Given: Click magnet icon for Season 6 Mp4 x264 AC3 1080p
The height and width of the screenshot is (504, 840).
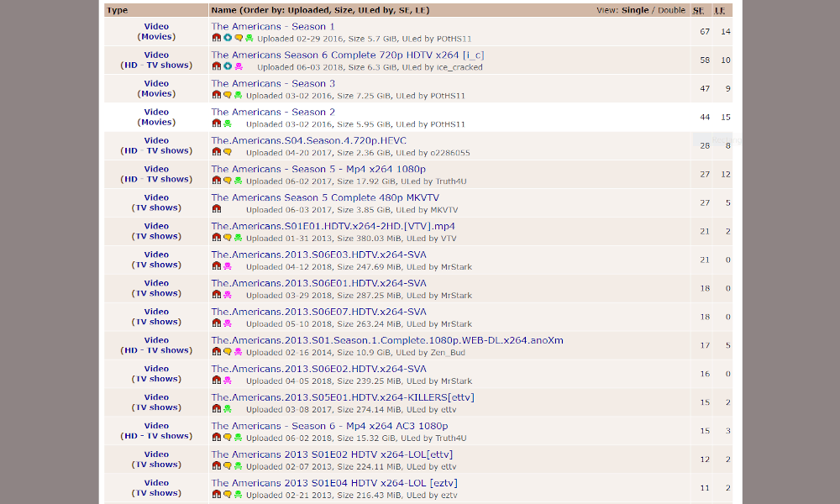Looking at the screenshot, I should coord(217,437).
